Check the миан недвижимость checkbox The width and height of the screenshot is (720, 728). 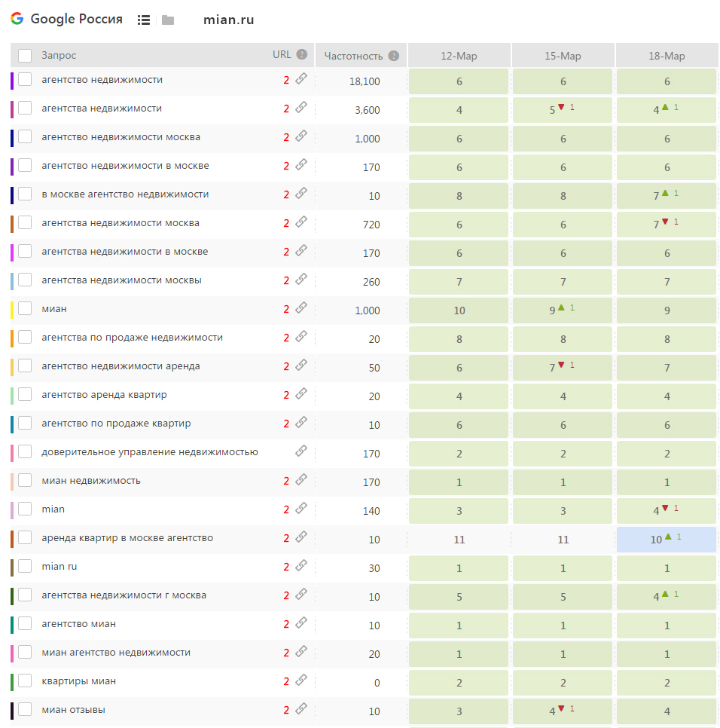coord(25,481)
